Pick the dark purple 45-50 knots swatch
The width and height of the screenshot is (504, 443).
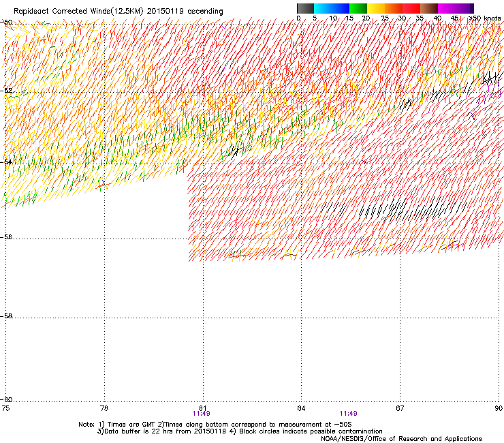(x=464, y=8)
